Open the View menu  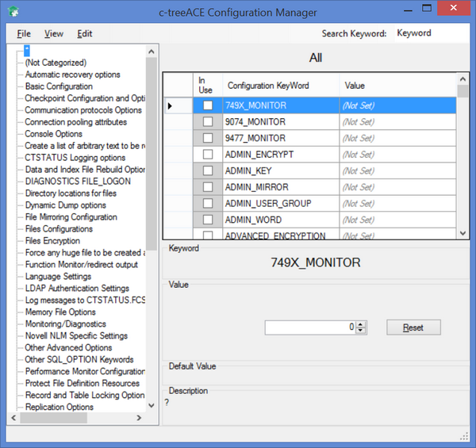pos(54,34)
